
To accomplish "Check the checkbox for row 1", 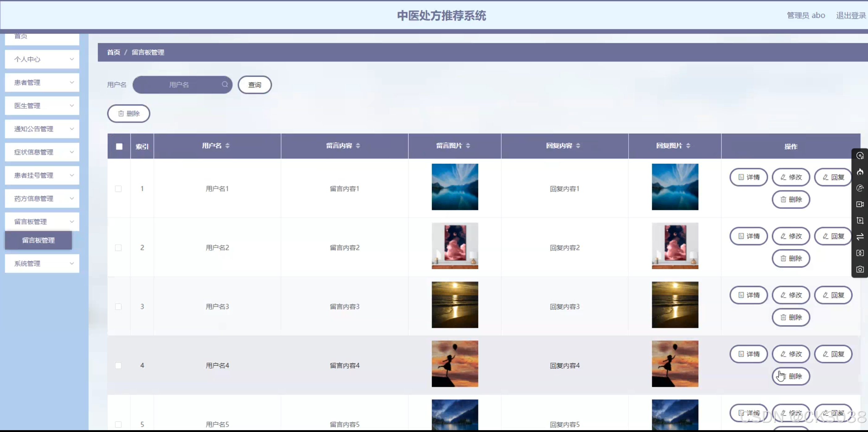I will [x=118, y=189].
